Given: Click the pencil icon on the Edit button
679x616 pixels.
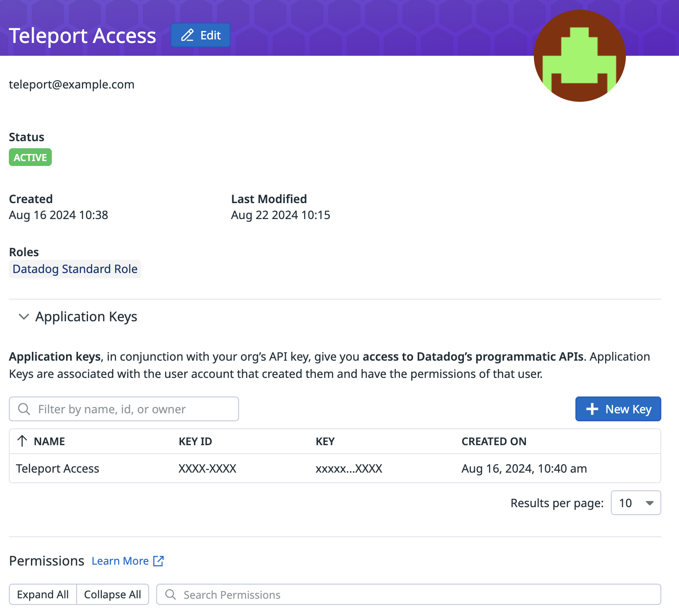Looking at the screenshot, I should pyautogui.click(x=188, y=35).
